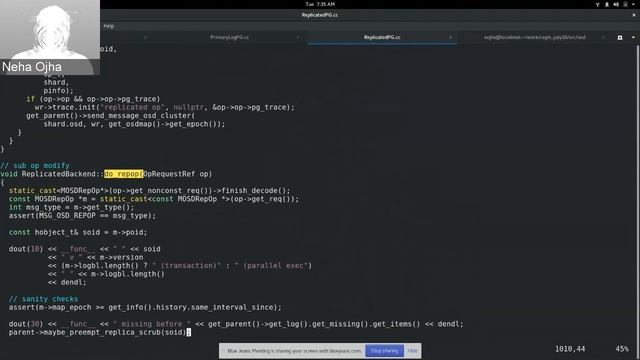Click the new terminal tab icon
The height and width of the screenshot is (360, 640).
tap(620, 37)
